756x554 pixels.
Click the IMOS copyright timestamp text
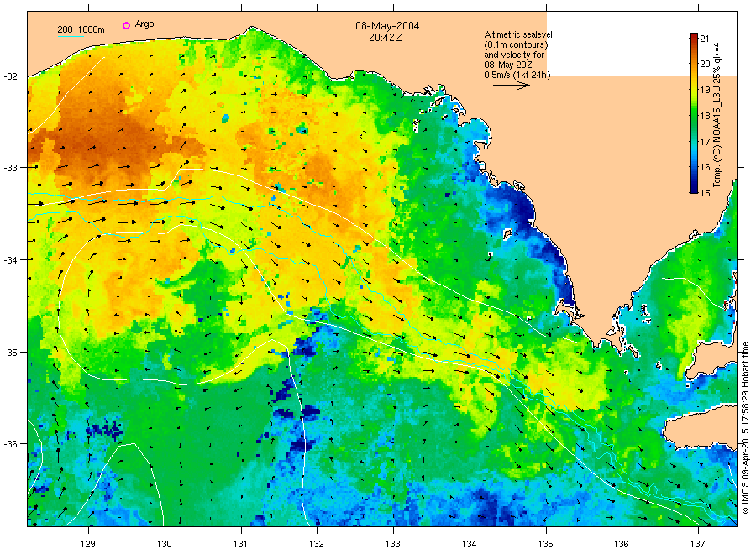745,428
